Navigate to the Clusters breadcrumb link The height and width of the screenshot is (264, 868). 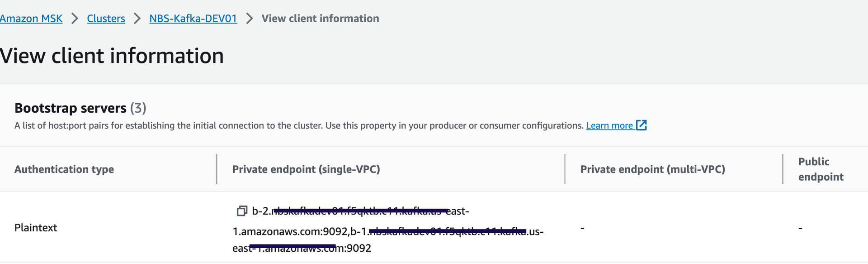point(105,19)
